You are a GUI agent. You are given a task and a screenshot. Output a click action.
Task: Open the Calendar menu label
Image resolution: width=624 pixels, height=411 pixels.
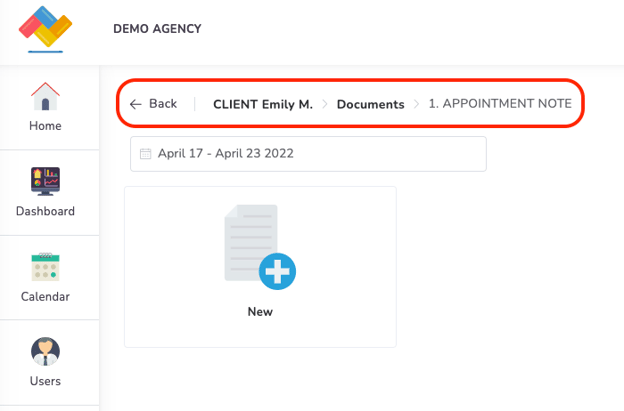[x=45, y=296]
